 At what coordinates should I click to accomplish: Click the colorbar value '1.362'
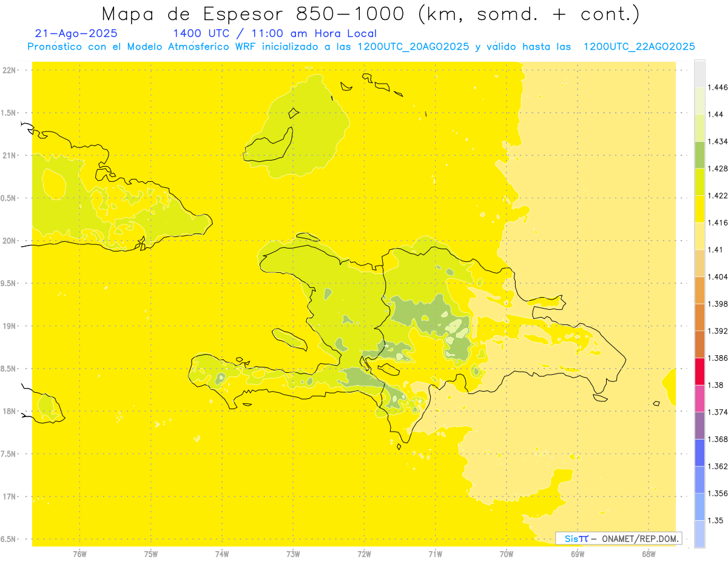point(719,466)
